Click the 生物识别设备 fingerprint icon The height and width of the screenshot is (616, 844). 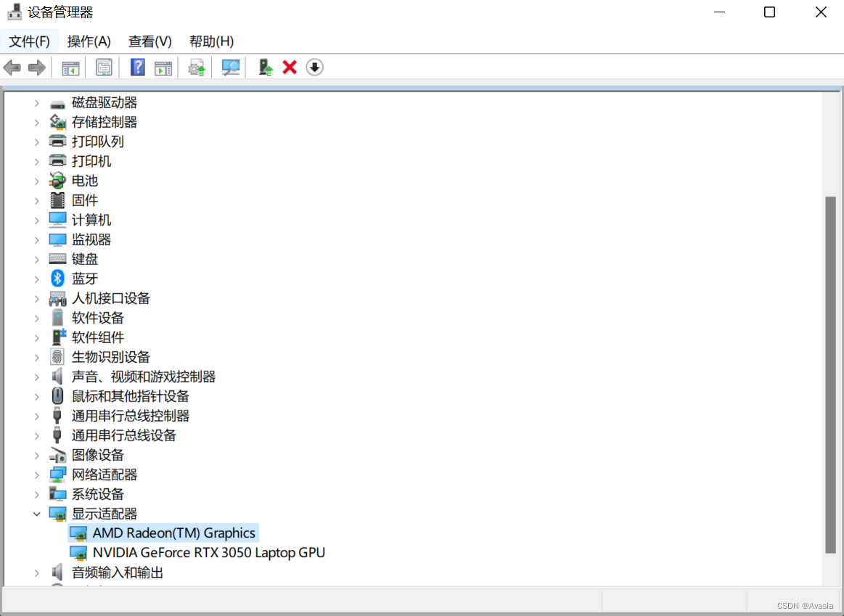tap(57, 357)
